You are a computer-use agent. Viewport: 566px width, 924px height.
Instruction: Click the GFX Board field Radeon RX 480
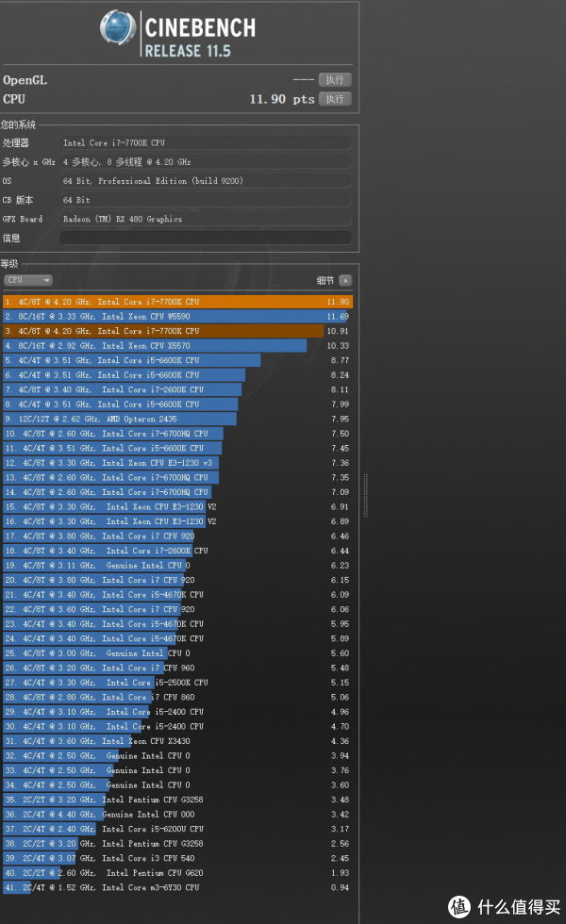[x=206, y=219]
